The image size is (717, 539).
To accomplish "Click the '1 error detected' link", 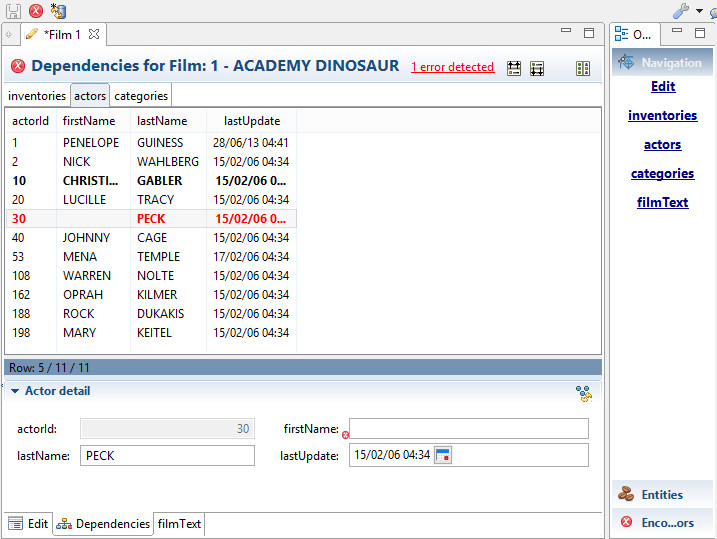I will tap(452, 67).
